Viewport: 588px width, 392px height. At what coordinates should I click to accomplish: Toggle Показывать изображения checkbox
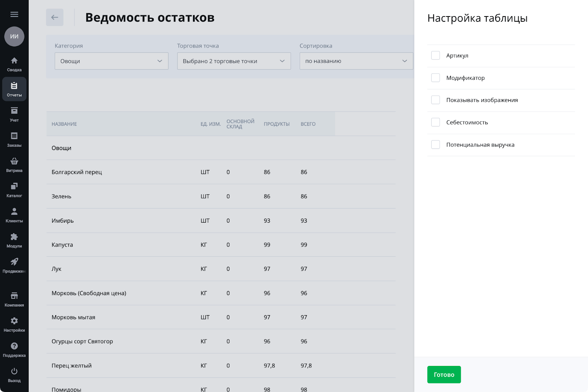(435, 100)
